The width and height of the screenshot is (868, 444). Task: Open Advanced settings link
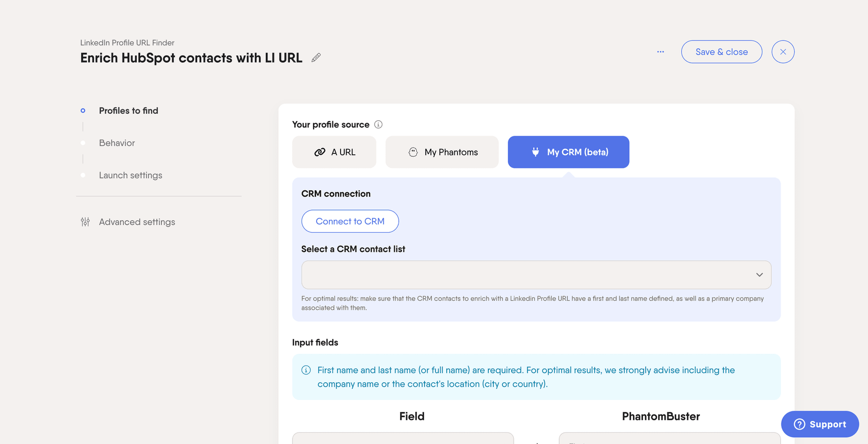[x=137, y=222]
